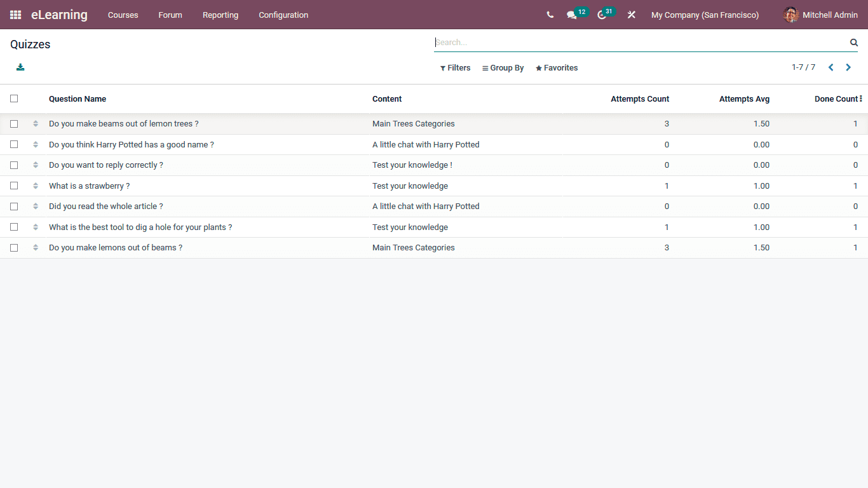Screen dimensions: 868x488
Task: Open messaging conversations showing 12 unread
Action: pos(571,15)
